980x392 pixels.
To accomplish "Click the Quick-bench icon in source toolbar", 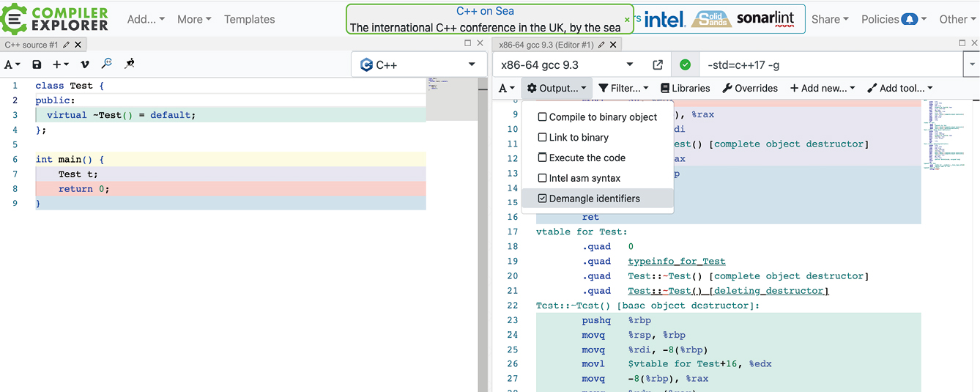I will 130,64.
